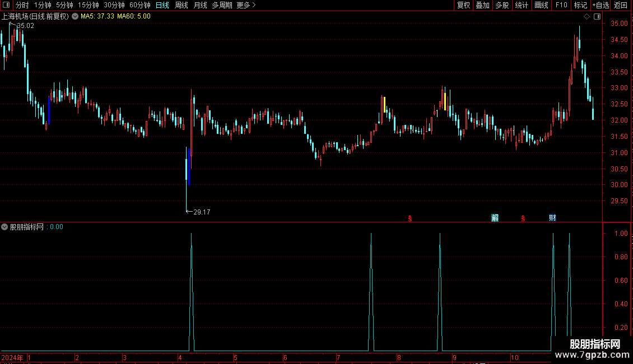This screenshot has height=364, width=633.
Task: Click the 叠加 overlay button
Action: point(482,5)
